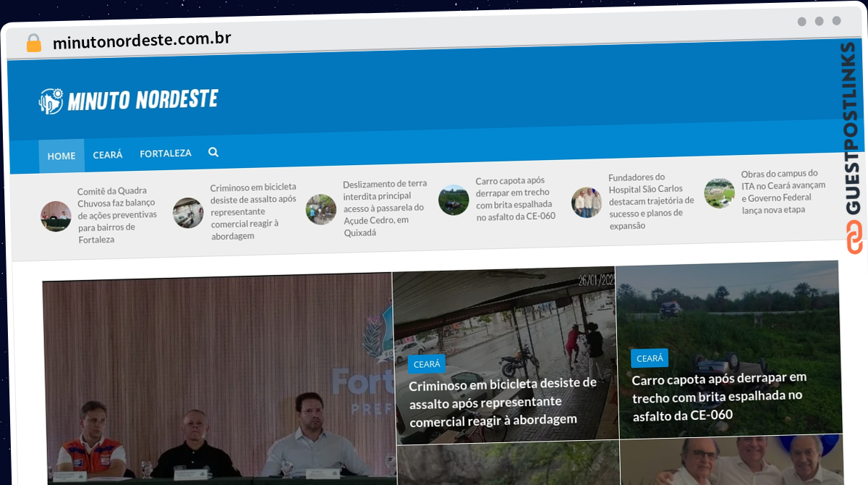
Task: Click CEARÁ tag on the Carro capota card
Action: pos(650,358)
